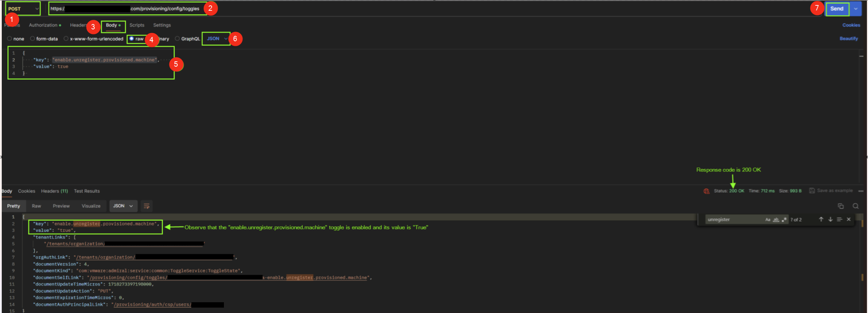Click the Status 200 OK text
This screenshot has height=313, width=868.
coord(729,191)
